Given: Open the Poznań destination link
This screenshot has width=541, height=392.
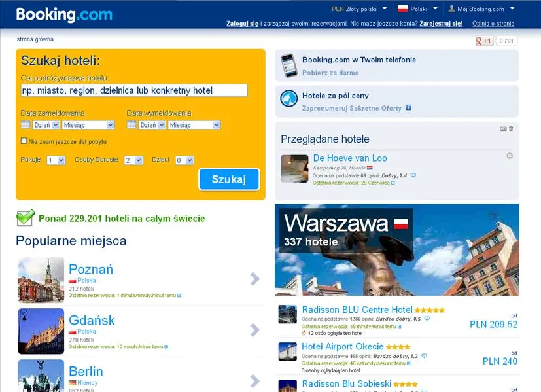Looking at the screenshot, I should coord(91,269).
